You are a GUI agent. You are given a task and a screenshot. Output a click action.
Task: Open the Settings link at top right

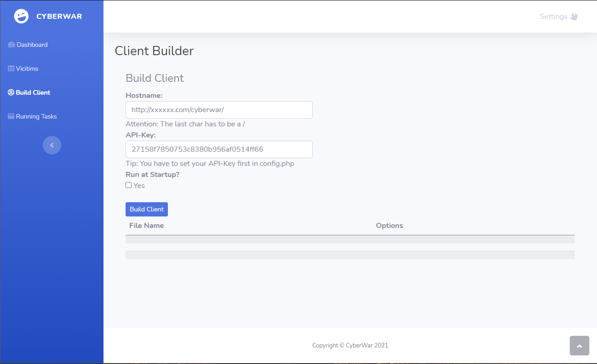pyautogui.click(x=553, y=17)
